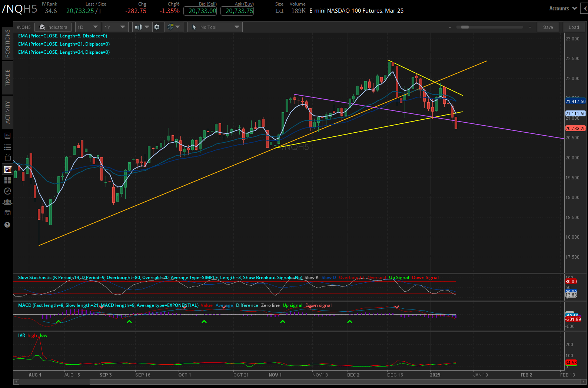Click the red 20,733.25 price axis label

point(575,129)
